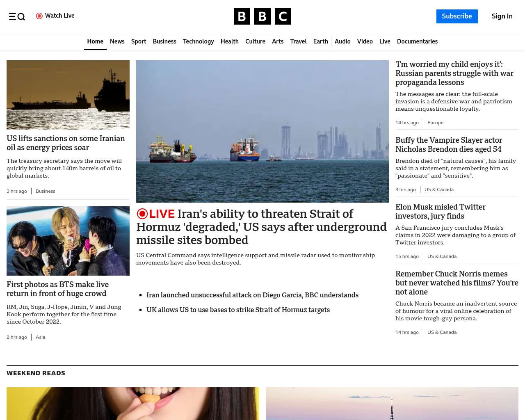Image resolution: width=525 pixels, height=420 pixels.
Task: Open the BTS performance photo thumbnail
Action: click(68, 241)
